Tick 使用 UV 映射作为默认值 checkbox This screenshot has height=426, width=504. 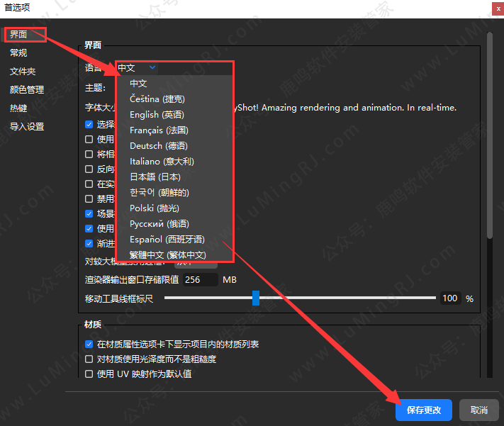[89, 374]
